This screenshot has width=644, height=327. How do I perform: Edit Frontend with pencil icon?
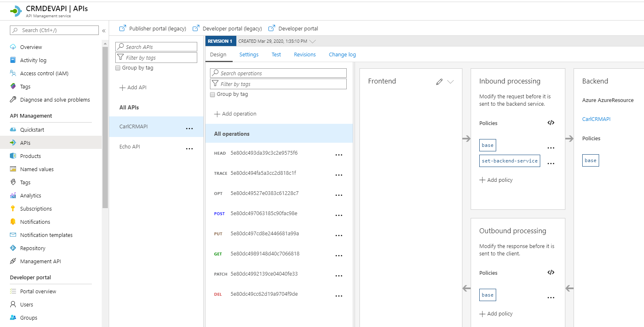click(x=439, y=82)
